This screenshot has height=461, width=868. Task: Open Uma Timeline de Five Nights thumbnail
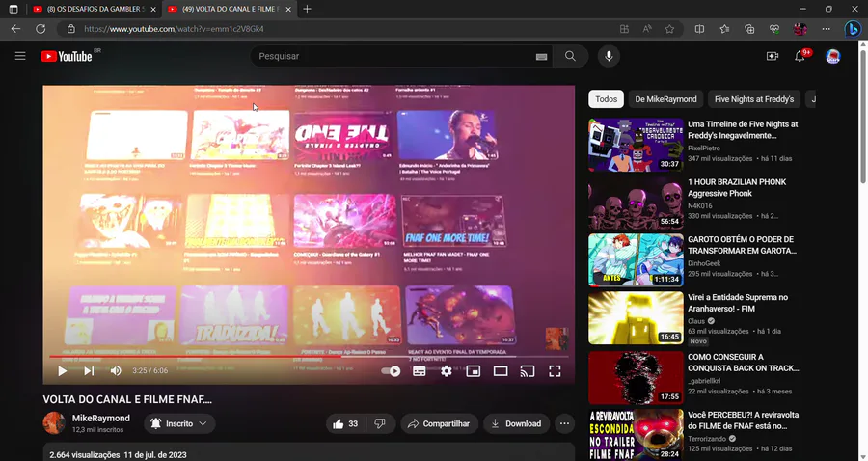coord(636,145)
